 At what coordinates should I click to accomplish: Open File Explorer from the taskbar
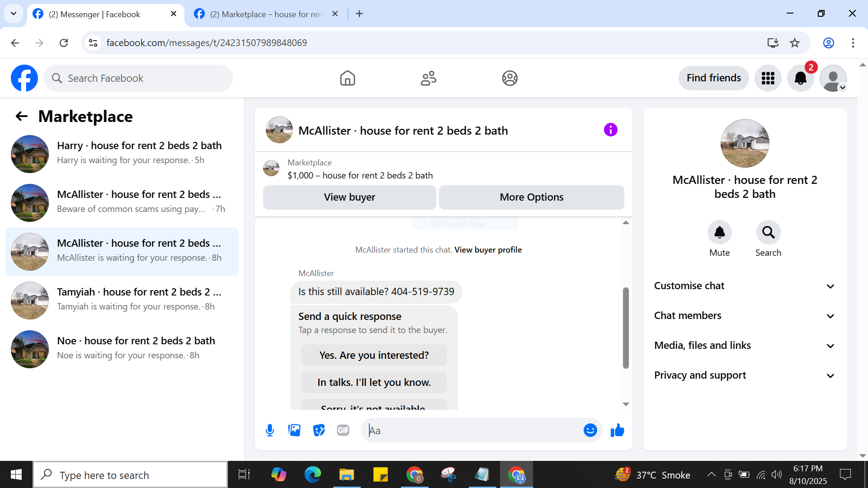pos(346,475)
